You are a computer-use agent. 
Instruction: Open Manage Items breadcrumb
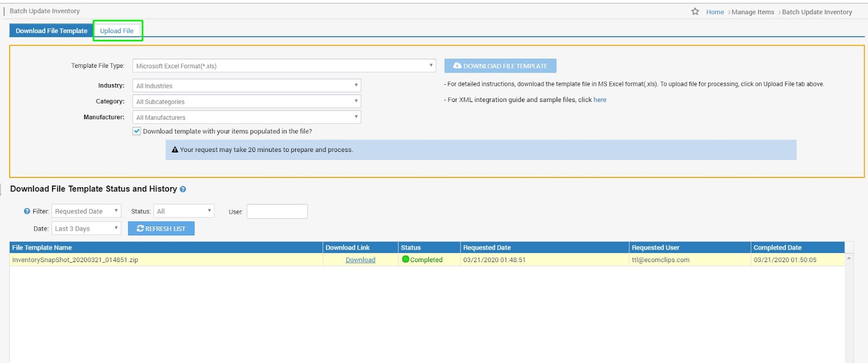point(752,12)
